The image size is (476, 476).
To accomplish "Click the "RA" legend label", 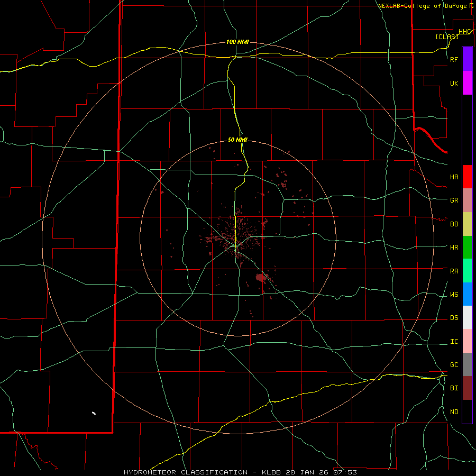I will (454, 271).
